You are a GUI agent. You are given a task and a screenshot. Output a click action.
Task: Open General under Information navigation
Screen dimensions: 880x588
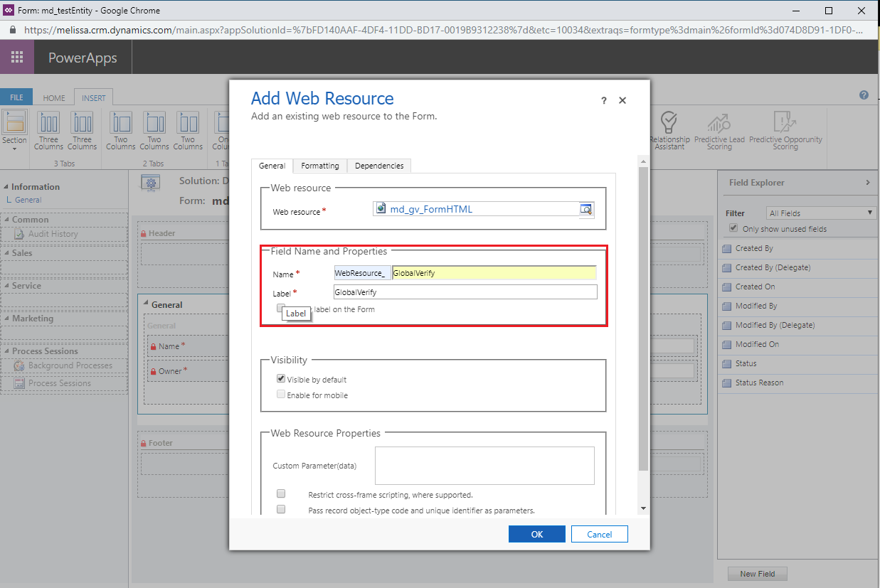[28, 200]
